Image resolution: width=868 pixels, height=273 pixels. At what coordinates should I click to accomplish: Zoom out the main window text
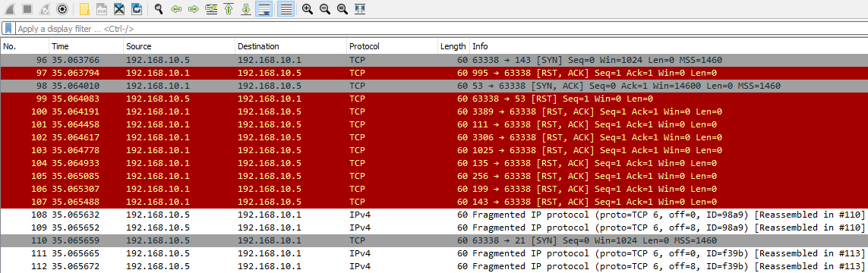324,9
